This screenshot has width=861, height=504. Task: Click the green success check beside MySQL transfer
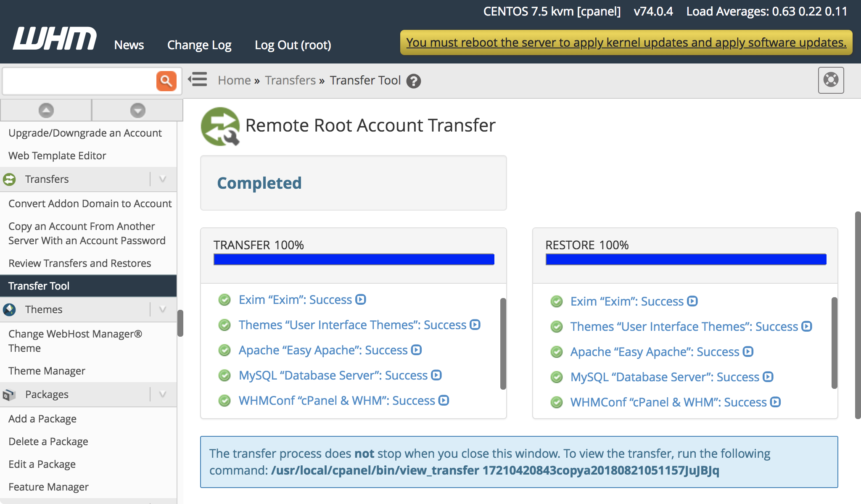tap(224, 375)
